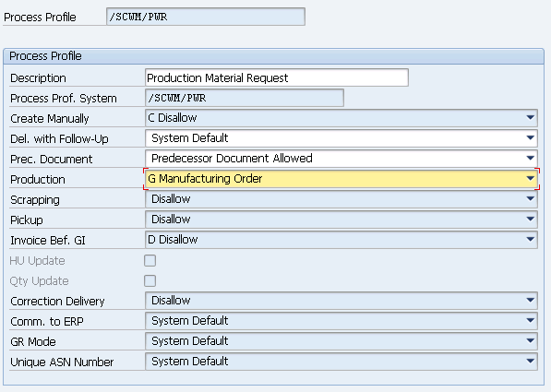Click the 'Production' label
551x392 pixels.
(x=38, y=180)
